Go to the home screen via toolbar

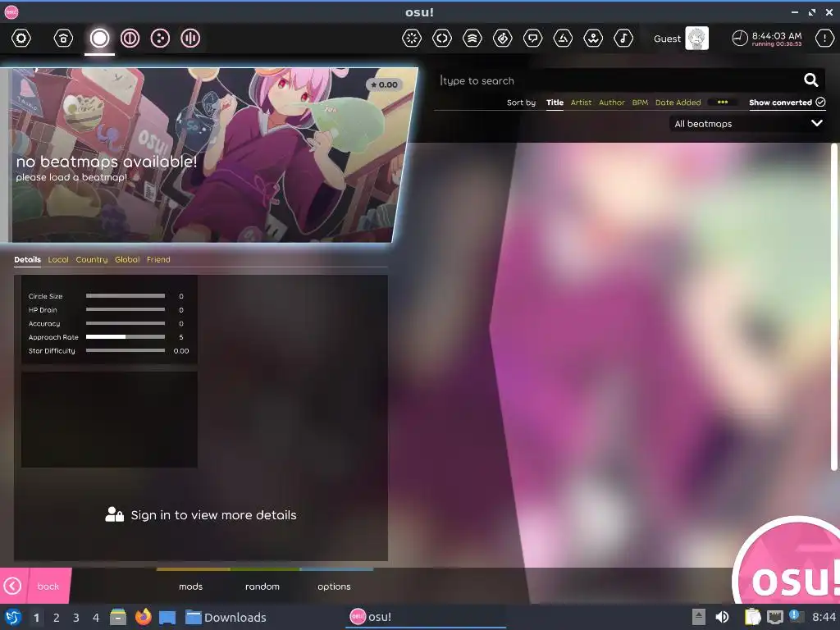(x=63, y=38)
